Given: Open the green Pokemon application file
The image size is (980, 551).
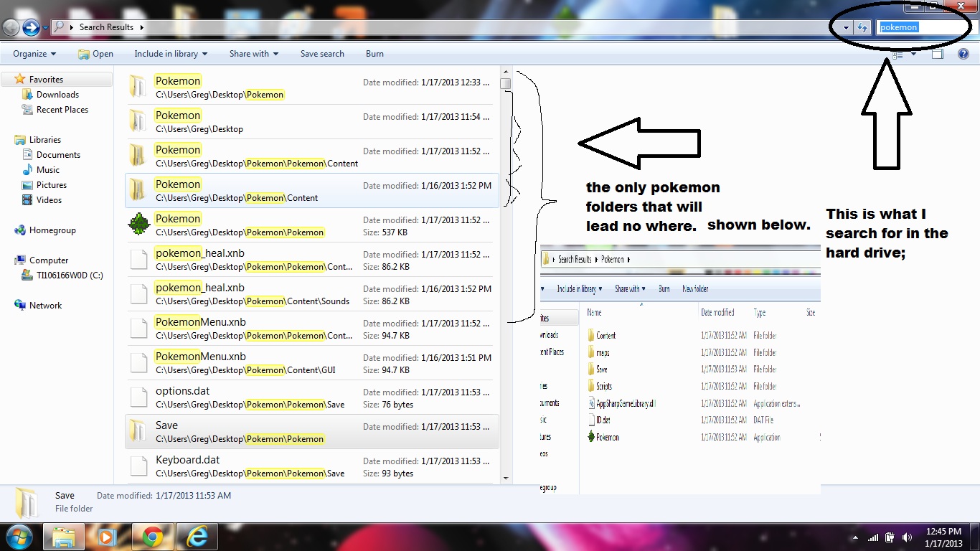Looking at the screenshot, I should pyautogui.click(x=138, y=225).
